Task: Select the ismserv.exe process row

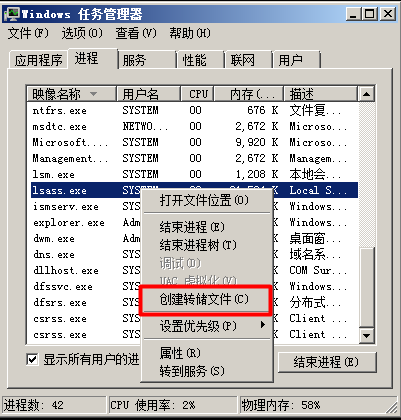Action: (x=194, y=206)
